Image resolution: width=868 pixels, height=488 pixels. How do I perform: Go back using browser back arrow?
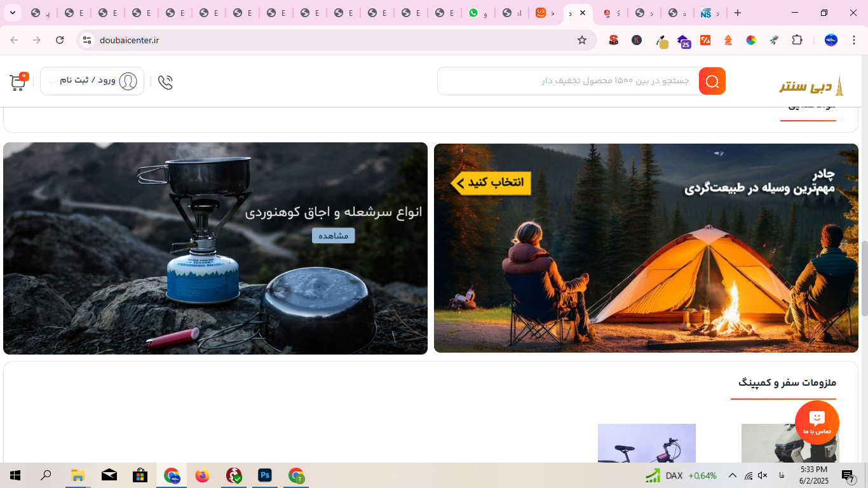pyautogui.click(x=14, y=40)
